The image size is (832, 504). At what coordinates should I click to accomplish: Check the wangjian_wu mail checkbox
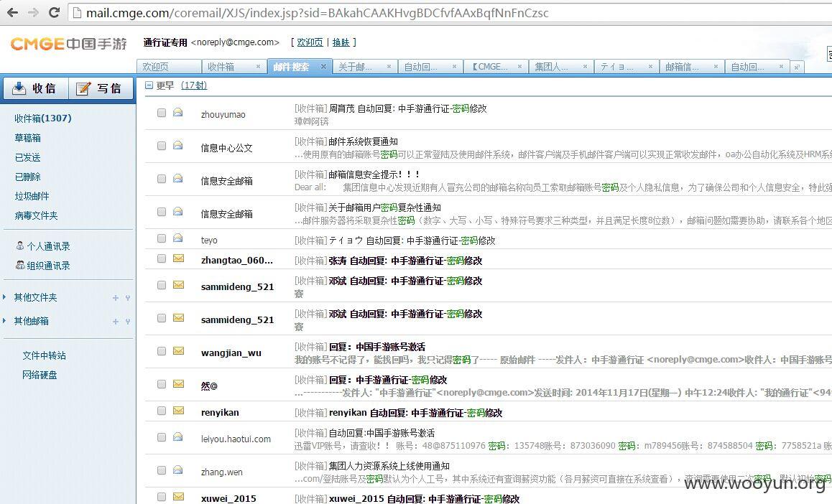click(x=162, y=351)
